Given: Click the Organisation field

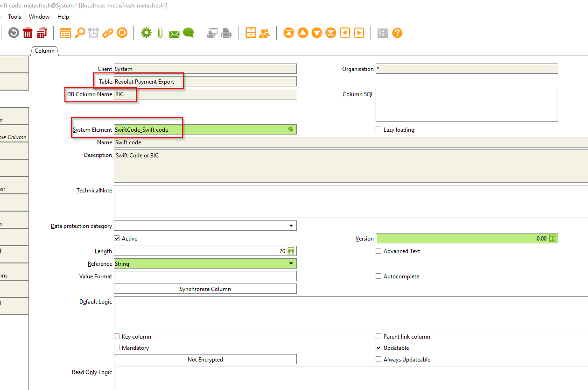Looking at the screenshot, I should [x=467, y=69].
